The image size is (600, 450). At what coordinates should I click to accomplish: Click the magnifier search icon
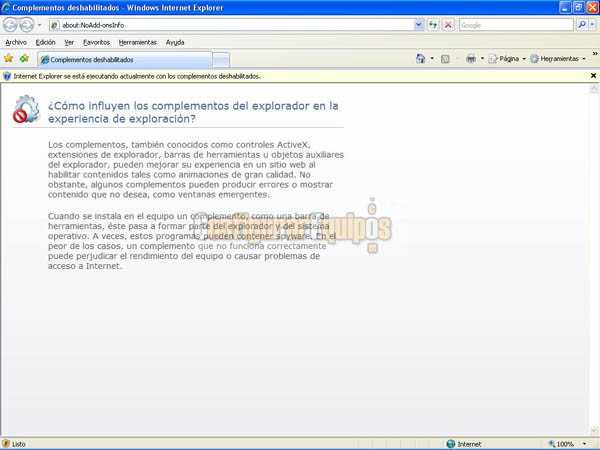click(x=582, y=25)
